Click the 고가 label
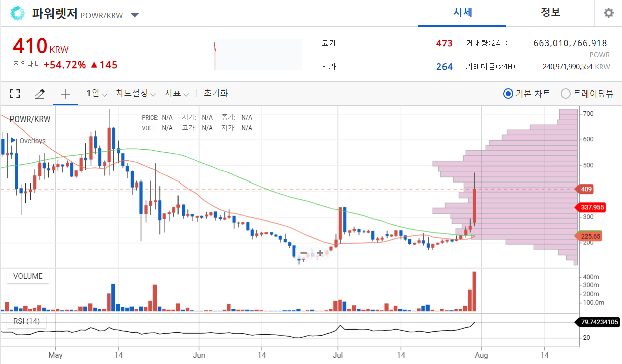Screen dimensions: 622x364 point(329,43)
